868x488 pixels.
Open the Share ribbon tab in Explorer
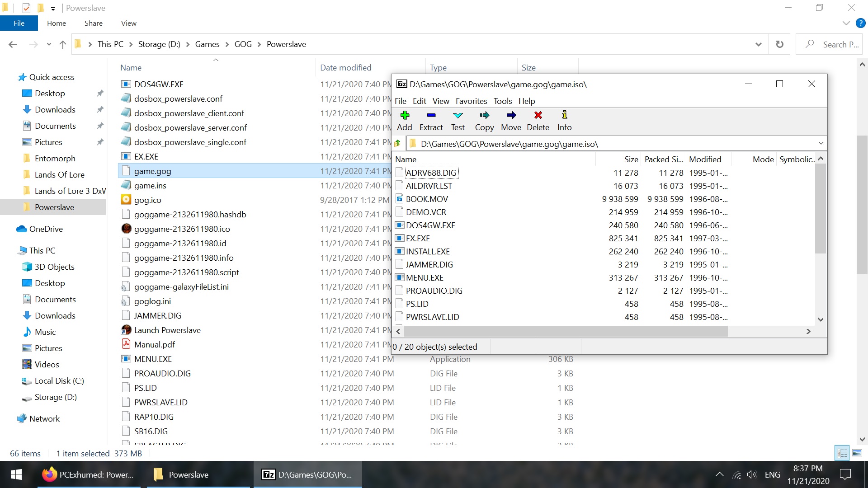click(x=94, y=23)
